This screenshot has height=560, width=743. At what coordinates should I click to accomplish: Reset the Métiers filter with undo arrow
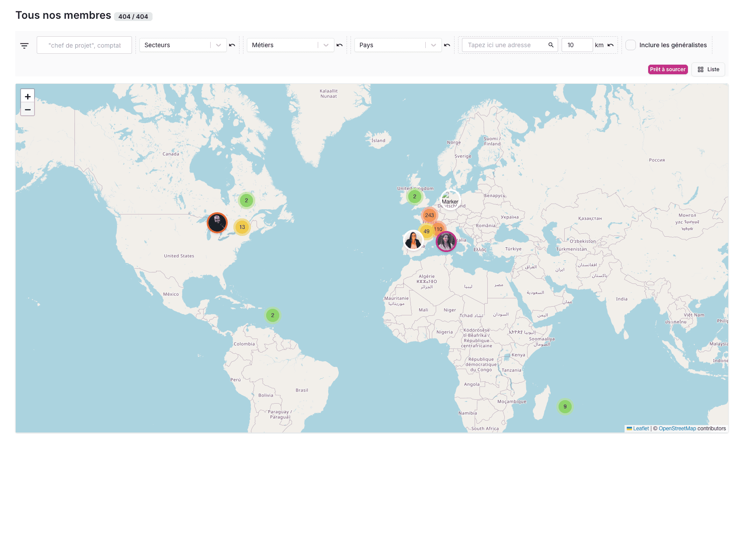(x=340, y=45)
